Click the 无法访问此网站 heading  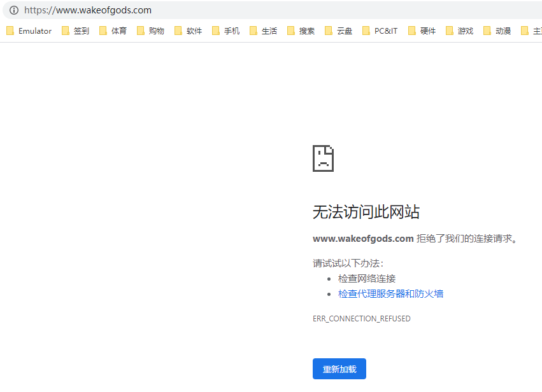pyautogui.click(x=366, y=212)
